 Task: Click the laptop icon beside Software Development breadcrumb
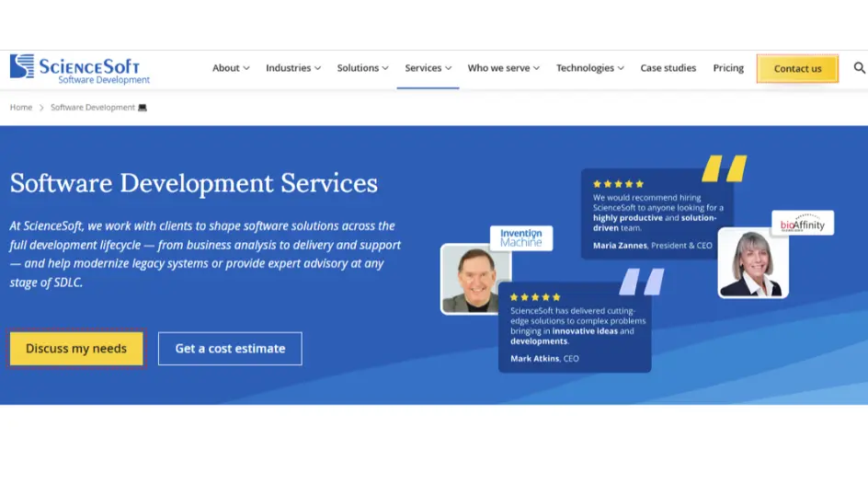(x=143, y=108)
